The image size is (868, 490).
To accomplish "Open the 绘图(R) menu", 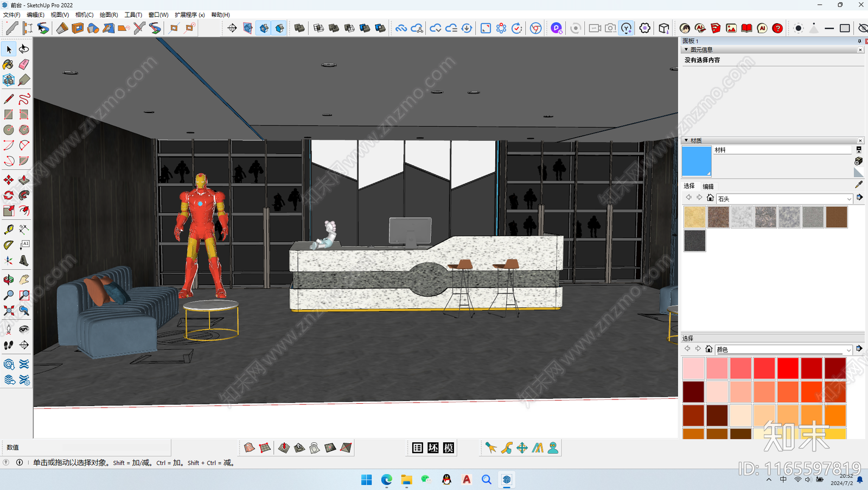I will click(108, 15).
